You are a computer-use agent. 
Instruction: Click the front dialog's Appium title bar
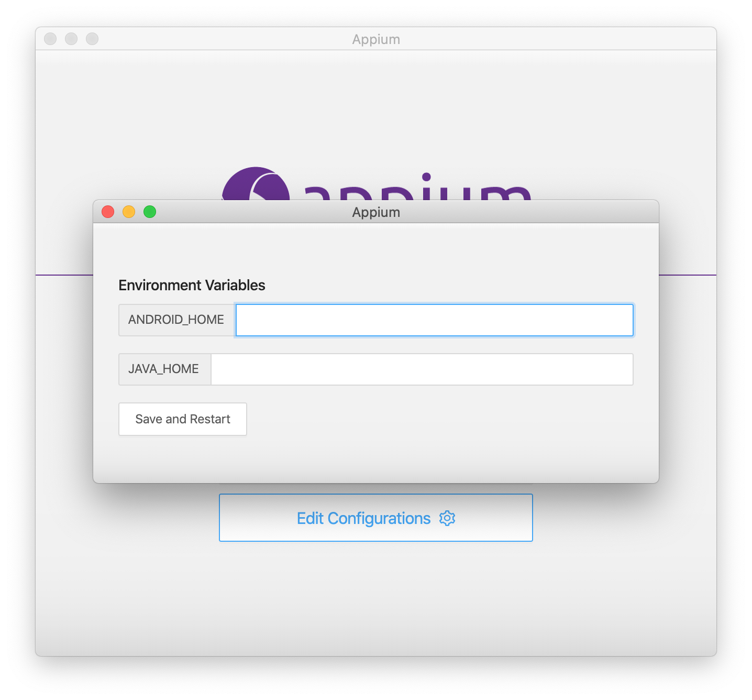click(376, 212)
